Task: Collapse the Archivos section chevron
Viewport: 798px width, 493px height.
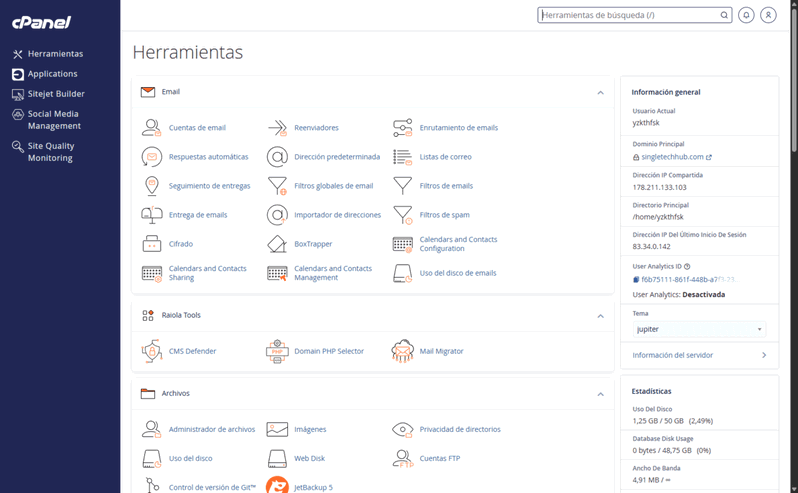Action: [601, 394]
